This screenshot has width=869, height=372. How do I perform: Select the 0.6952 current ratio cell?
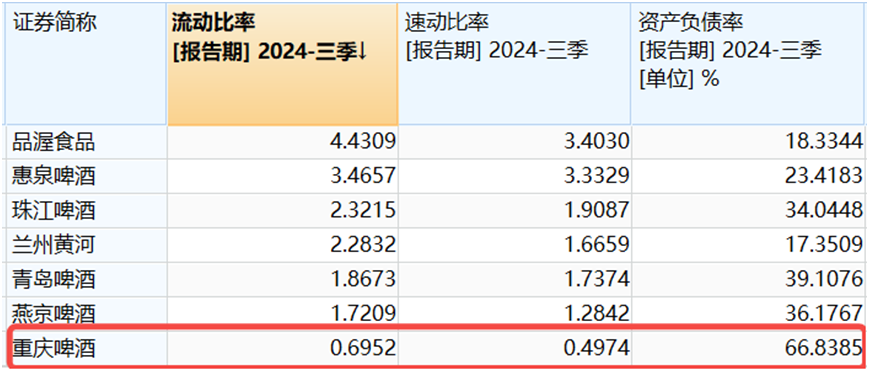(x=282, y=348)
